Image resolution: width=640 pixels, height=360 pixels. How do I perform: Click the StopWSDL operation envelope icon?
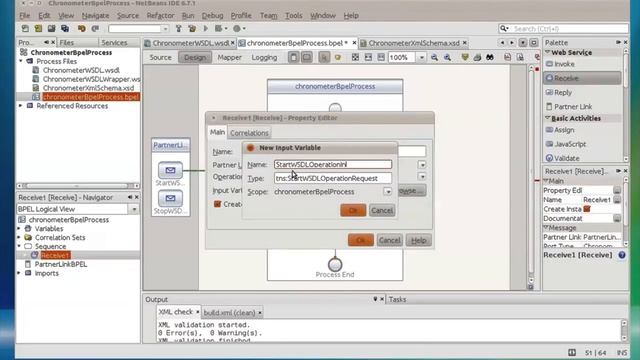pyautogui.click(x=170, y=198)
